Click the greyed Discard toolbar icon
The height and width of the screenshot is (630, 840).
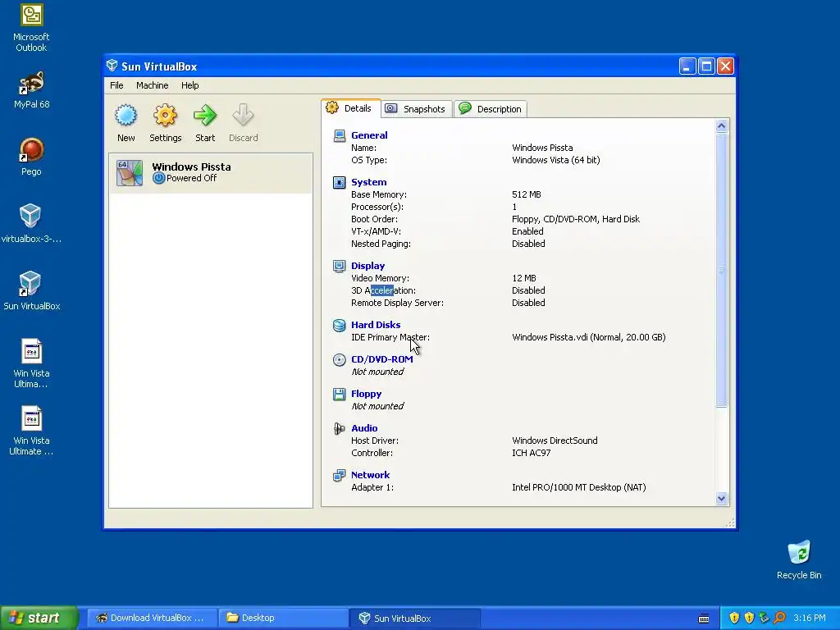click(x=243, y=115)
